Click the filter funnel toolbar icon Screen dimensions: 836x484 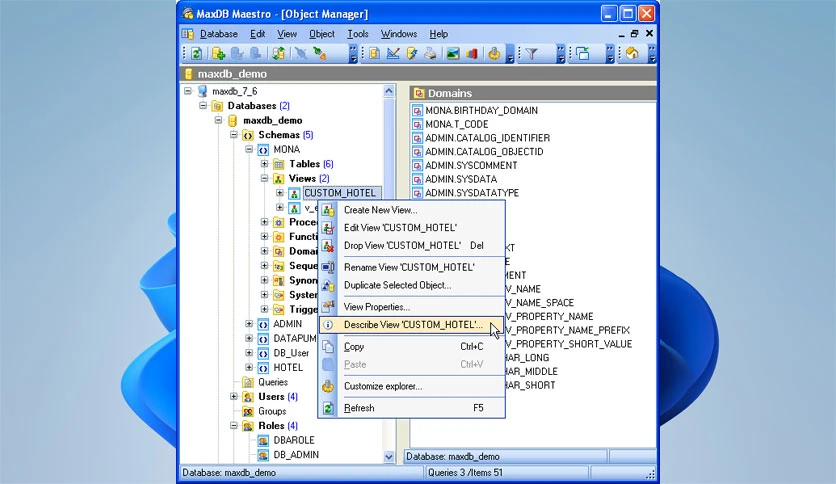(531, 53)
